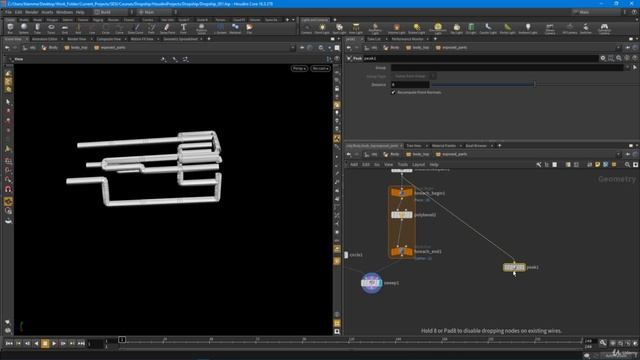Open network editor Layout menu
This screenshot has width=640, height=360.
418,164
